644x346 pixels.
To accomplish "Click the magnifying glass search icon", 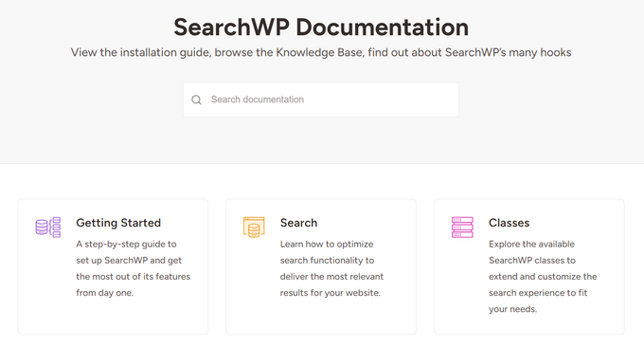I will click(x=197, y=100).
